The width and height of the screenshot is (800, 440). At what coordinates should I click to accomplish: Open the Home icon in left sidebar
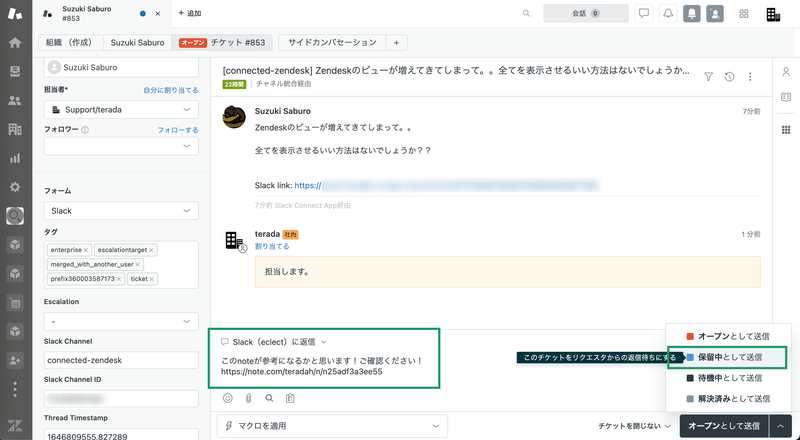[15, 42]
